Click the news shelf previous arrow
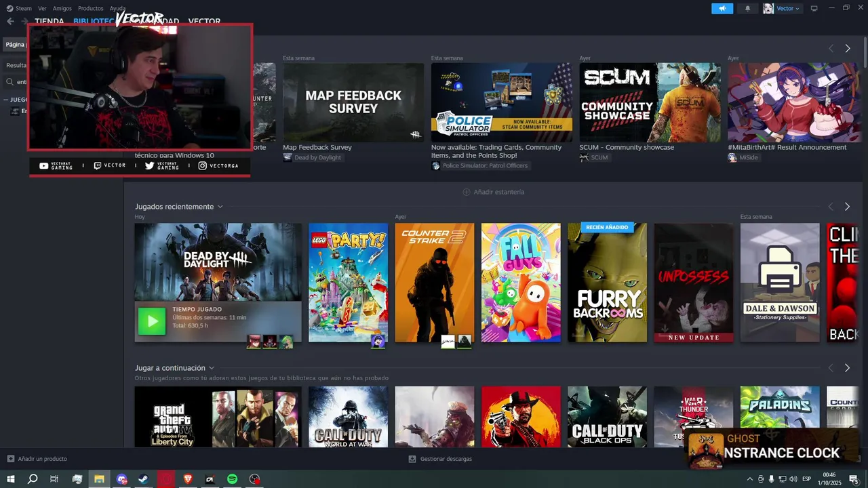The height and width of the screenshot is (488, 868). click(831, 49)
